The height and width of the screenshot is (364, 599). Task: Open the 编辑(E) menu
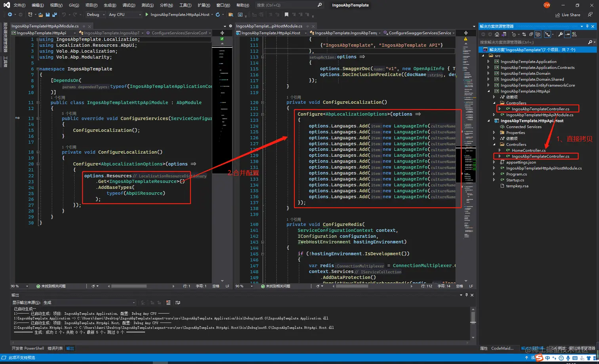[x=38, y=5]
